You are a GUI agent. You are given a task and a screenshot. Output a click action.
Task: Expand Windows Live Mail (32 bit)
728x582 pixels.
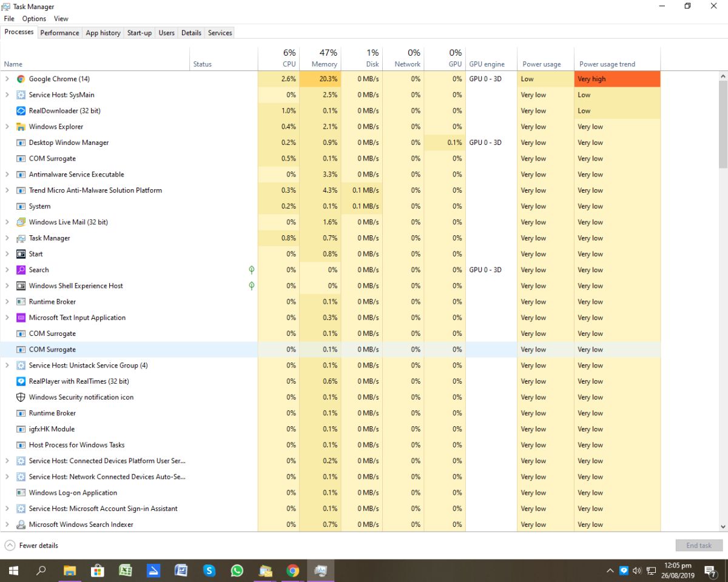(7, 222)
